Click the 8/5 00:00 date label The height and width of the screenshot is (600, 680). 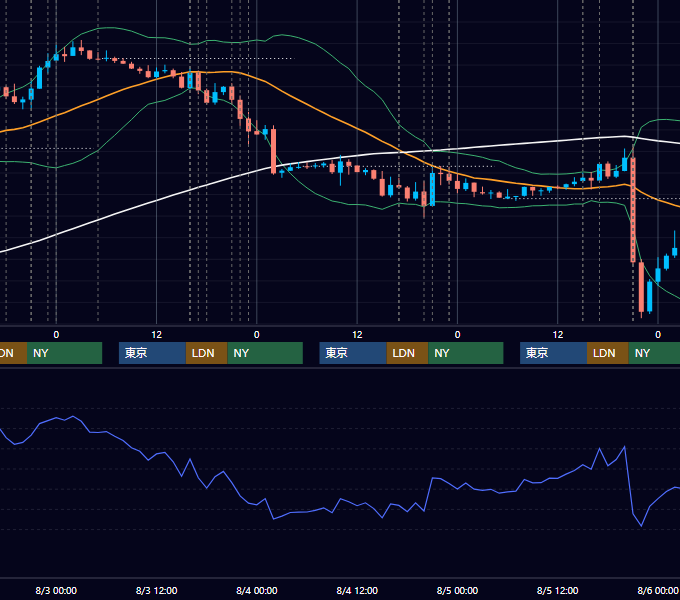tap(457, 590)
